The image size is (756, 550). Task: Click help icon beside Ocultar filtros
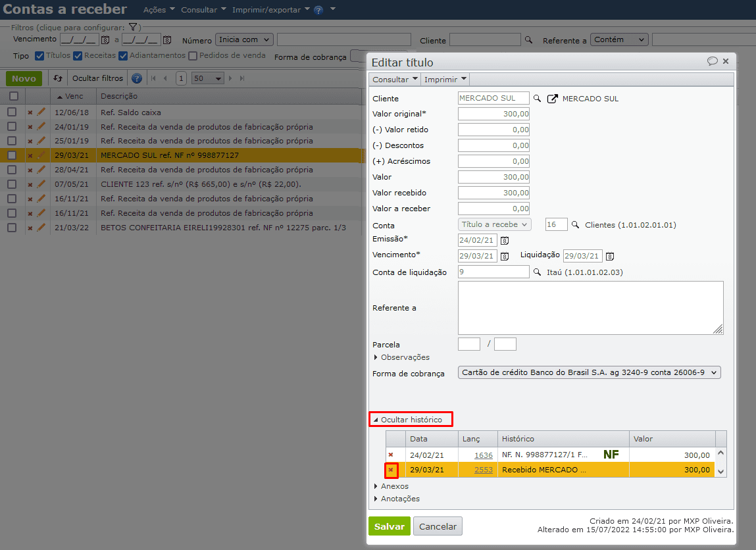coord(137,78)
